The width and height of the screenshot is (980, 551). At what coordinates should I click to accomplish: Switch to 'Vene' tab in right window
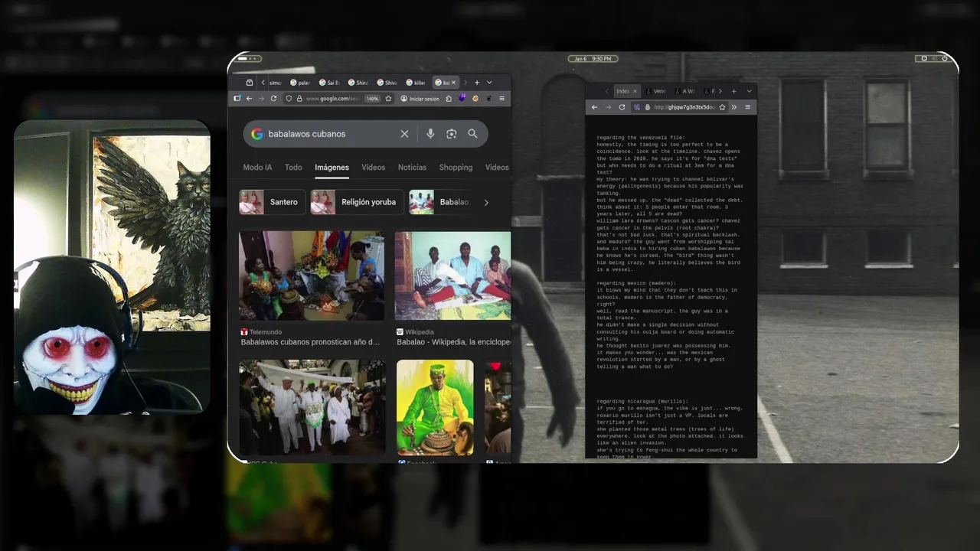coord(657,91)
